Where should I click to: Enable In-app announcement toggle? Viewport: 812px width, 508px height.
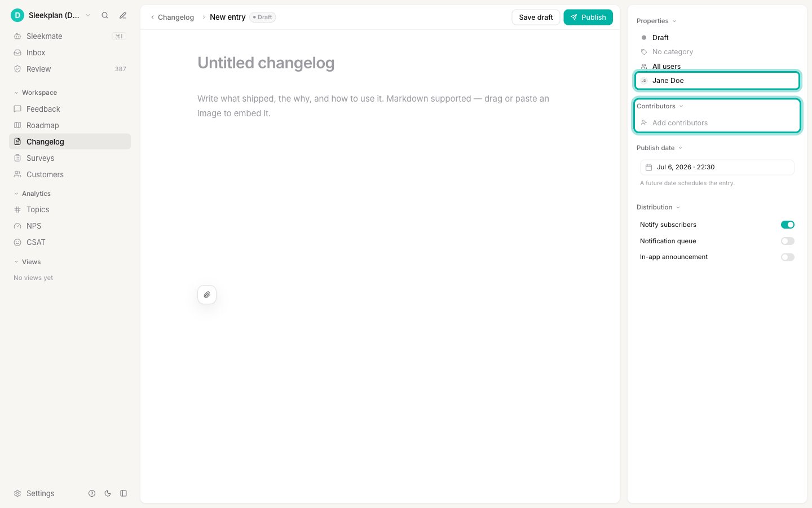pos(788,257)
